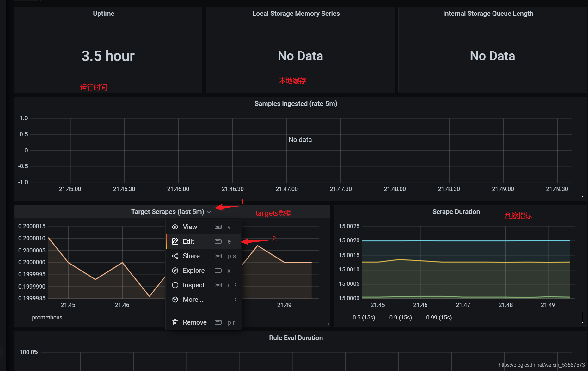
Task: Expand the Inspect submenu arrow
Action: click(x=235, y=285)
